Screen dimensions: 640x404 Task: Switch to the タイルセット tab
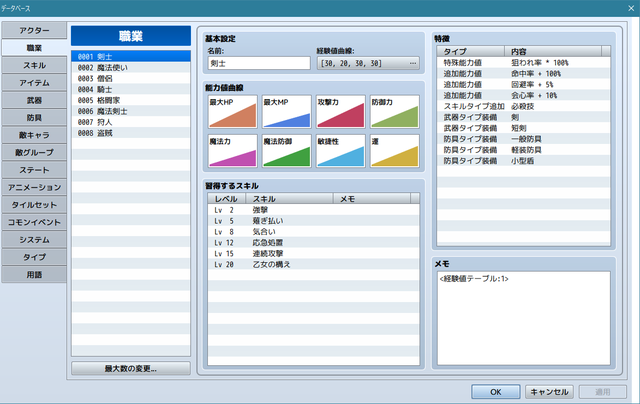(x=34, y=205)
